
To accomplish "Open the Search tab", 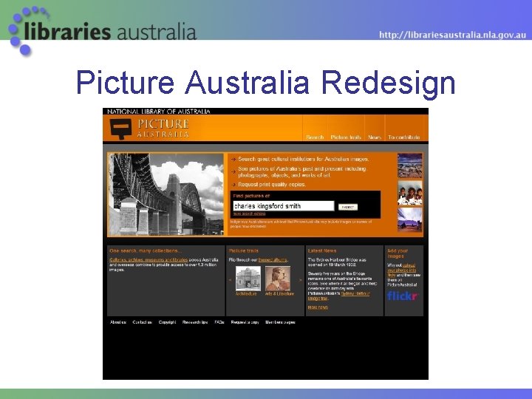I will click(315, 137).
